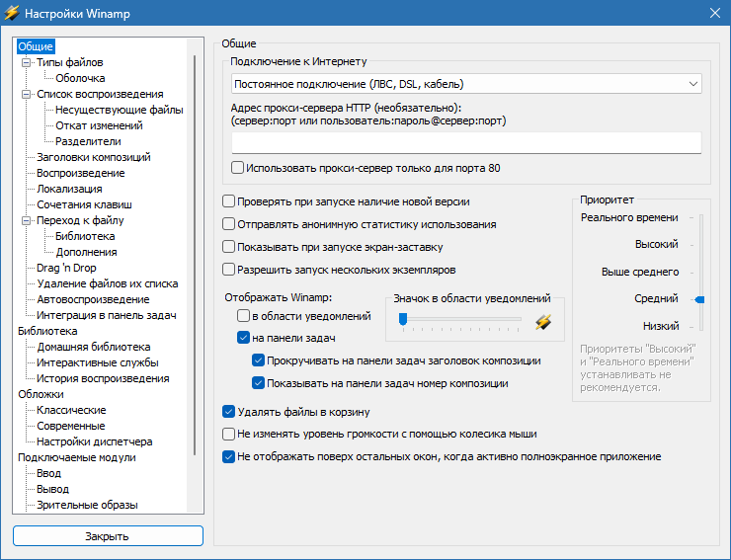Open 'Вывод' plugins page
731x560 pixels.
pos(52,489)
